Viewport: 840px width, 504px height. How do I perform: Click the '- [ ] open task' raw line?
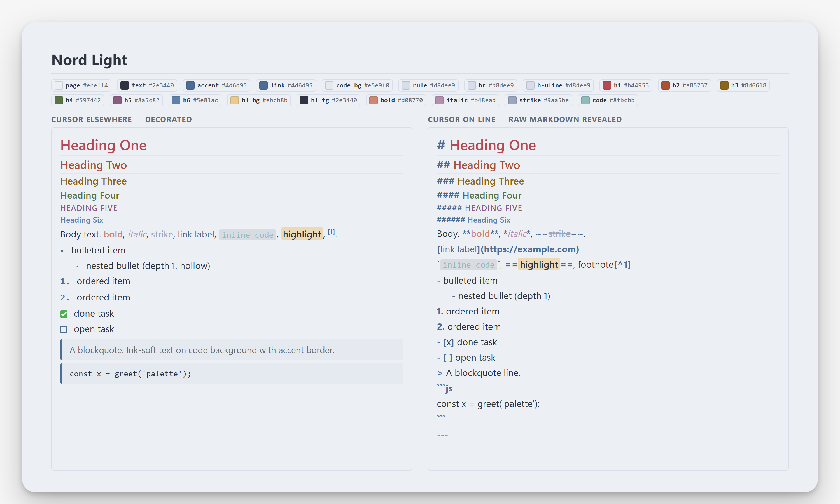[466, 358]
